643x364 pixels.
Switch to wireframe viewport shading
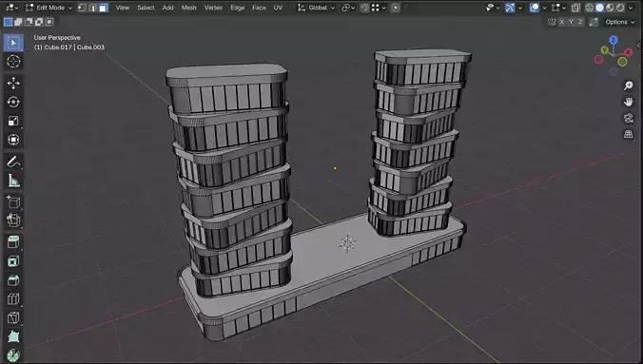[x=590, y=8]
